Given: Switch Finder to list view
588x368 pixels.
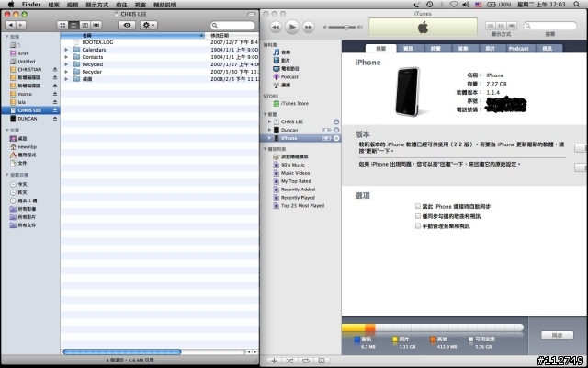Looking at the screenshot, I should (73, 25).
